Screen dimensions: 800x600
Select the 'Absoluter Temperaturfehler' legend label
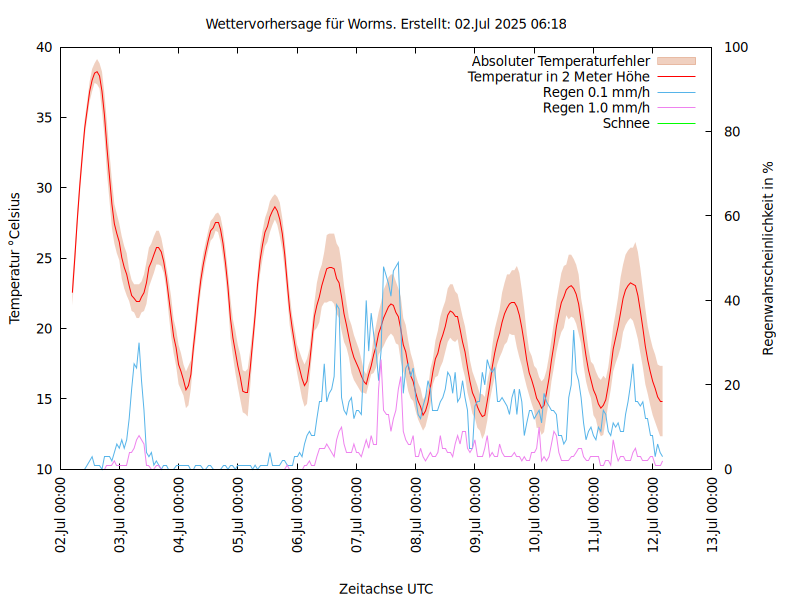(561, 61)
